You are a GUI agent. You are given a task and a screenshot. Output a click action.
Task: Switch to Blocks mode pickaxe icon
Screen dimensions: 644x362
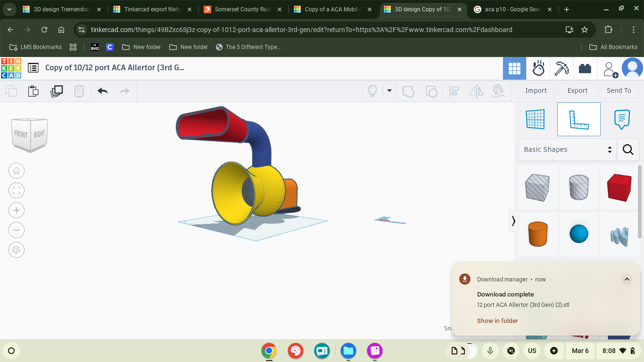coord(561,69)
